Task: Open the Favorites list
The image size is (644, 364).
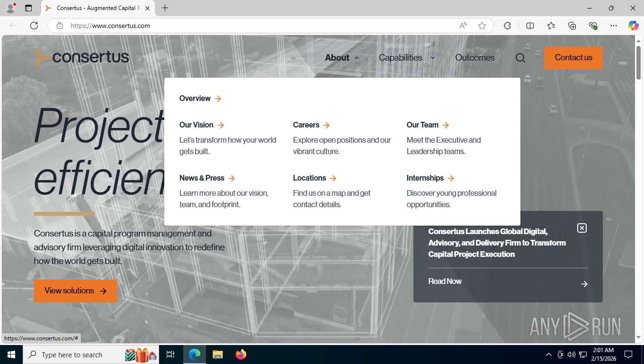Action: pyautogui.click(x=551, y=26)
